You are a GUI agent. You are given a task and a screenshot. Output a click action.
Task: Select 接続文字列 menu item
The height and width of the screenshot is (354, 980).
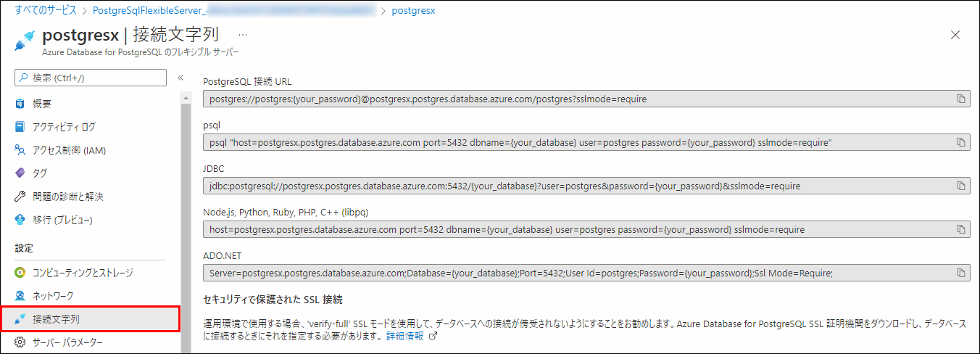[x=91, y=318]
